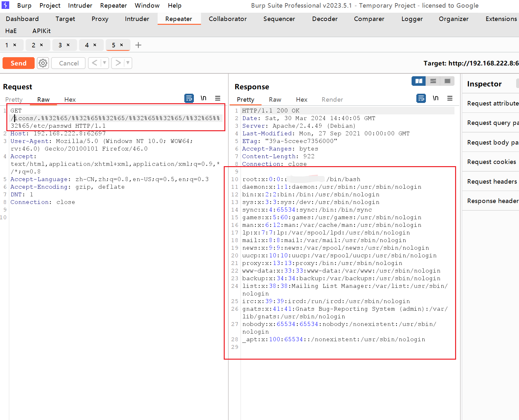Switch Response view to Render

332,99
